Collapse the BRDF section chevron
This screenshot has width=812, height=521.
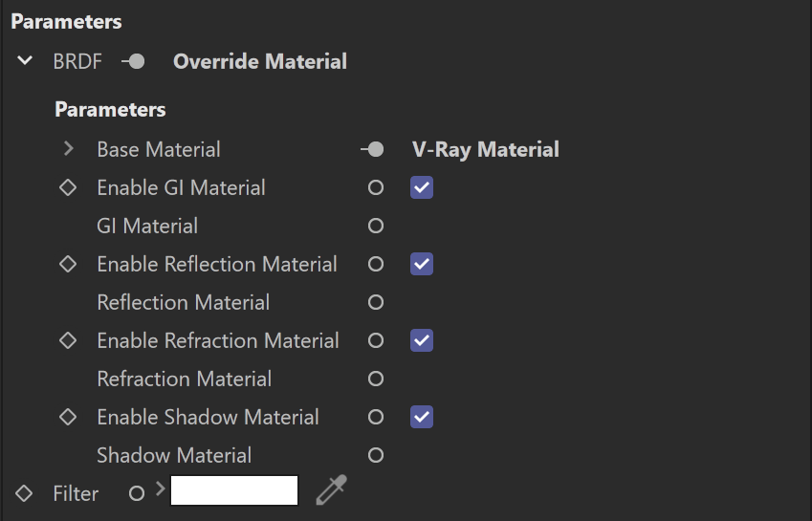25,61
